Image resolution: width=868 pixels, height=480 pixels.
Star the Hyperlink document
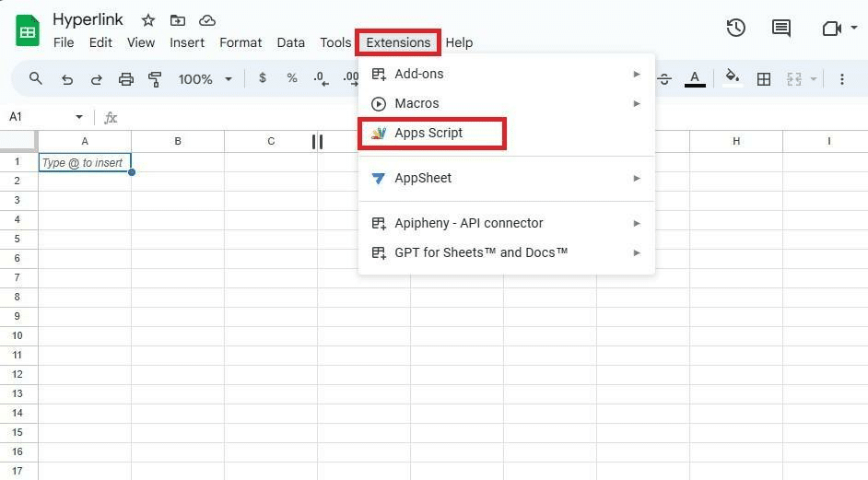147,21
